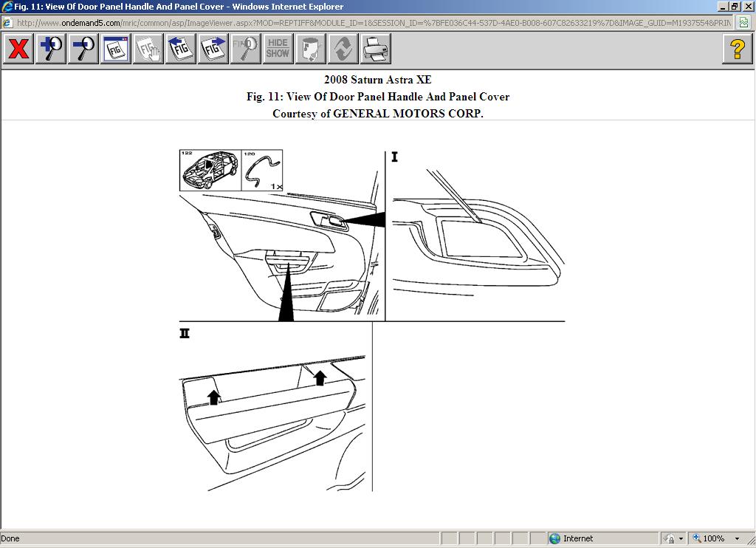Click the 'Fig. 11: View Of Door Panel' caption

point(378,97)
